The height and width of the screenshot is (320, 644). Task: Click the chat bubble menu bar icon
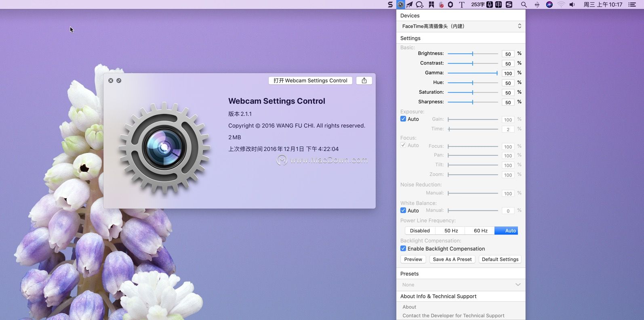coord(420,4)
